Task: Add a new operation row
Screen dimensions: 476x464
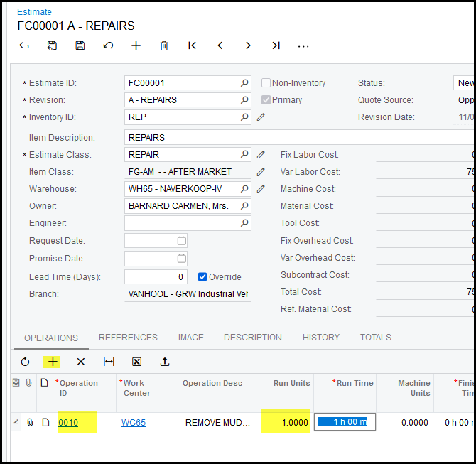Action: point(53,362)
